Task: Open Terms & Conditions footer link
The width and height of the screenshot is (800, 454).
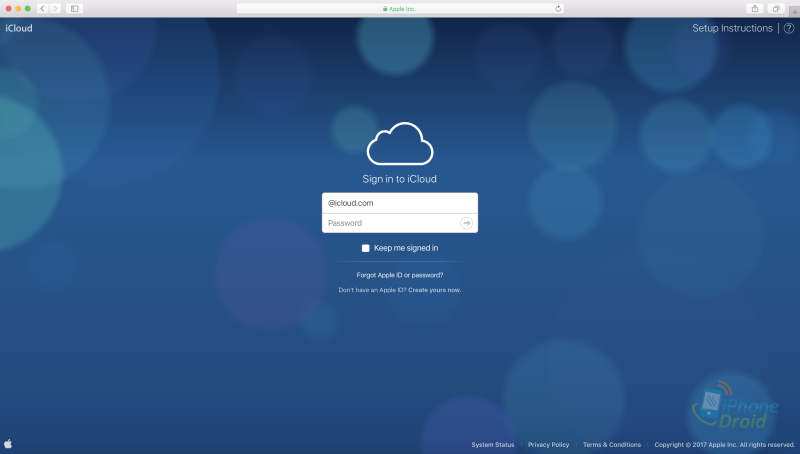Action: pyautogui.click(x=612, y=445)
